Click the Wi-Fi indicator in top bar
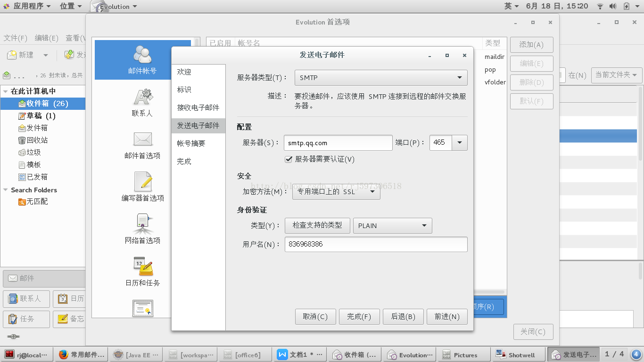This screenshot has height=362, width=644. tap(600, 6)
